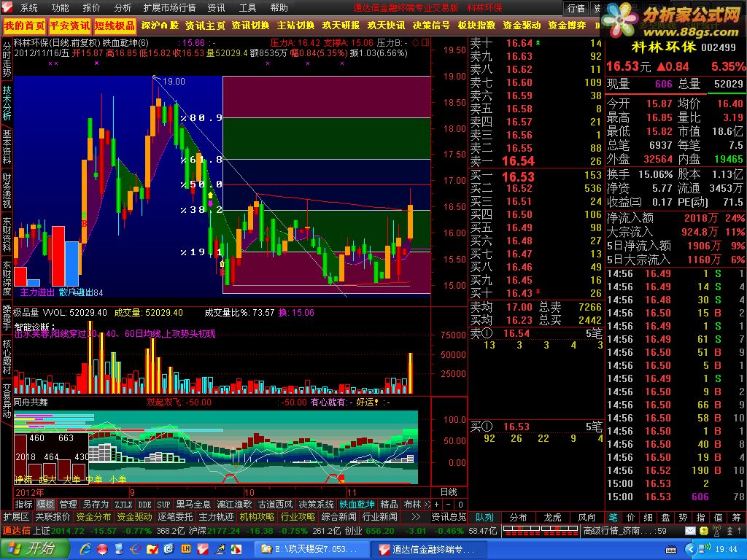
Task: Open the 资金驱动 link in the top toolbar
Action: (x=522, y=26)
